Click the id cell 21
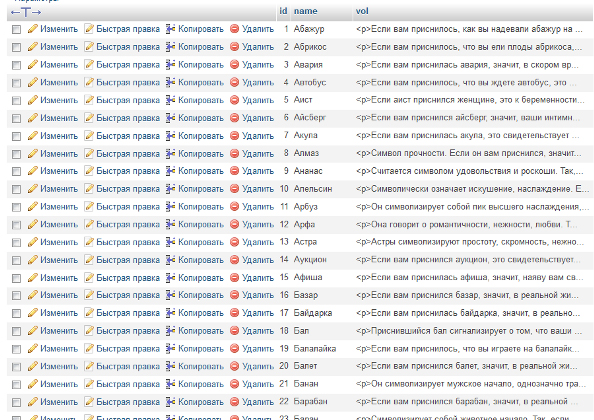This screenshot has width=594, height=420. pos(284,384)
